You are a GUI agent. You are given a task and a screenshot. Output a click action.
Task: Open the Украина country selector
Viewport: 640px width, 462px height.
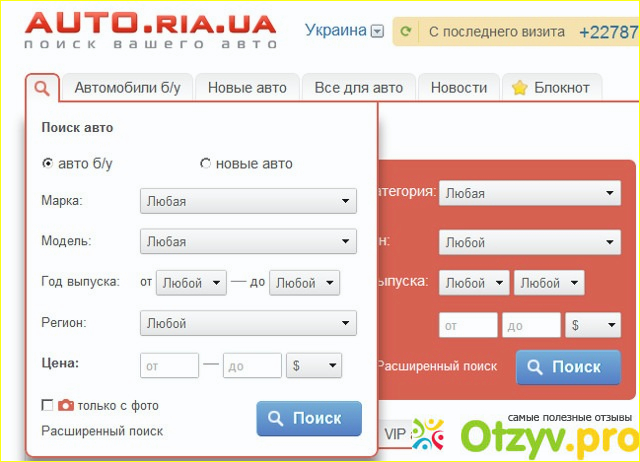(343, 30)
